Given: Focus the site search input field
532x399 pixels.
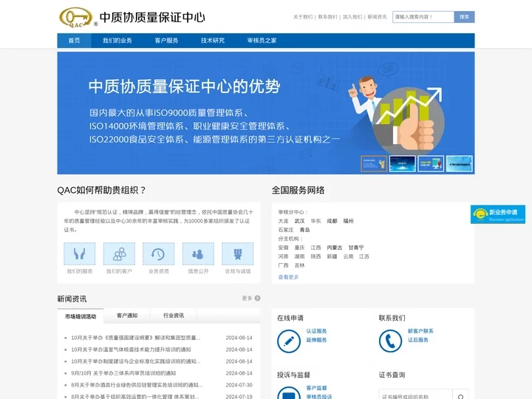Looking at the screenshot, I should tap(423, 17).
